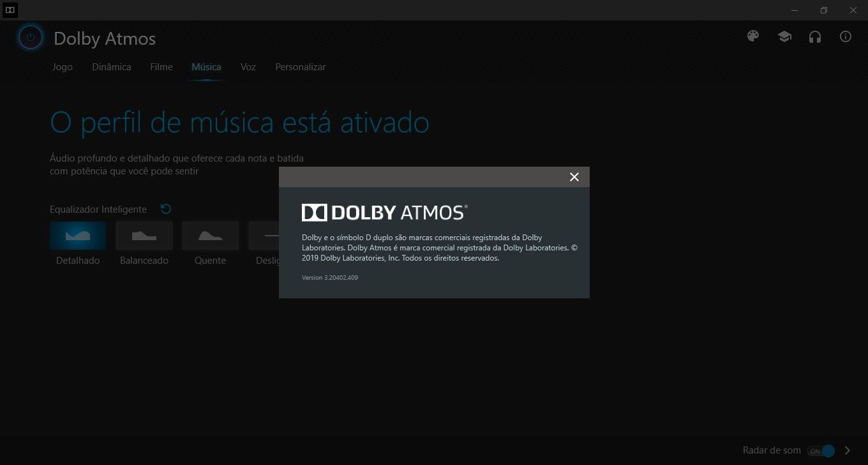This screenshot has width=868, height=465.
Task: Turn off the Radar de som switch
Action: click(x=823, y=450)
